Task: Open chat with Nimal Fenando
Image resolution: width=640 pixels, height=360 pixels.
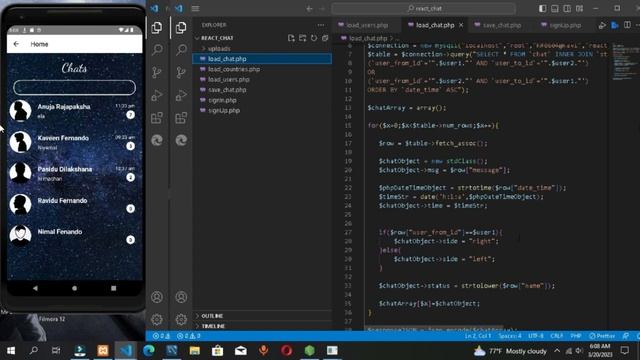Action: [x=74, y=236]
